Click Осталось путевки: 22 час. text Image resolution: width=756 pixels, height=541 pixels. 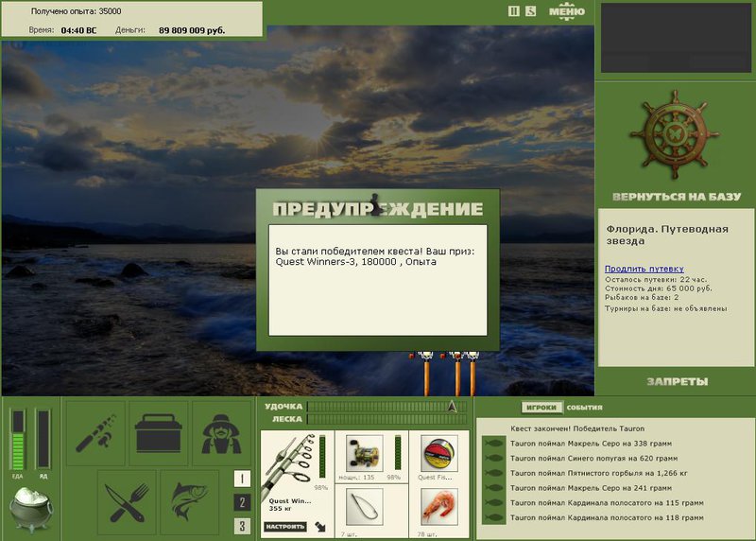(656, 279)
